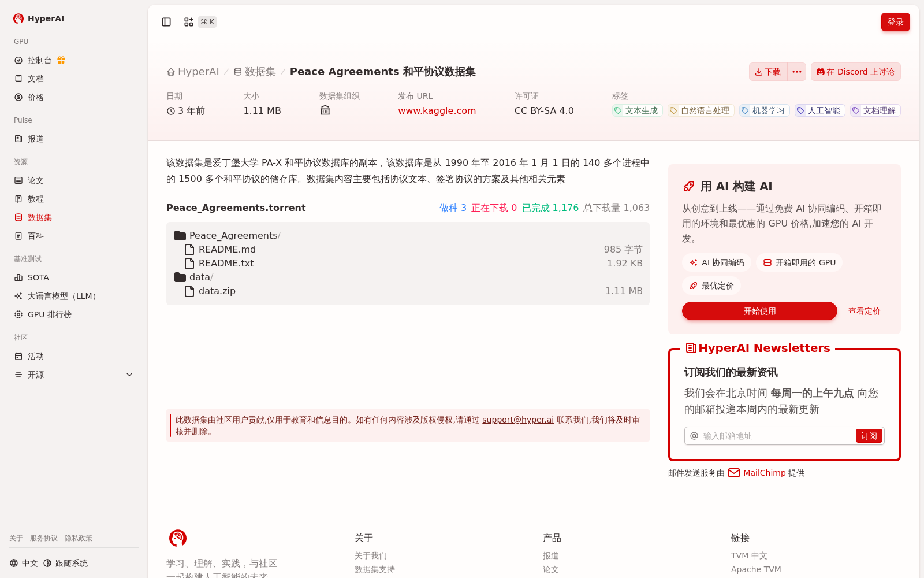Click the HyperAI home breadcrumb

193,72
